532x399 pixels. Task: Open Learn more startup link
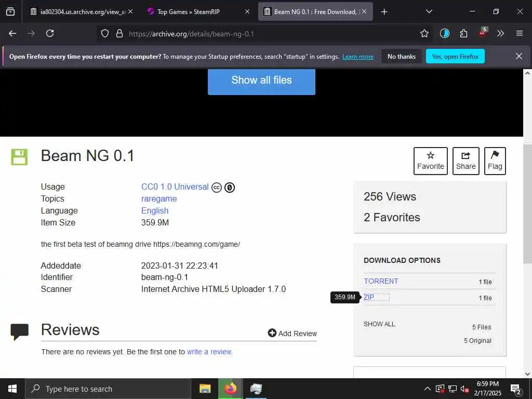[x=357, y=57]
